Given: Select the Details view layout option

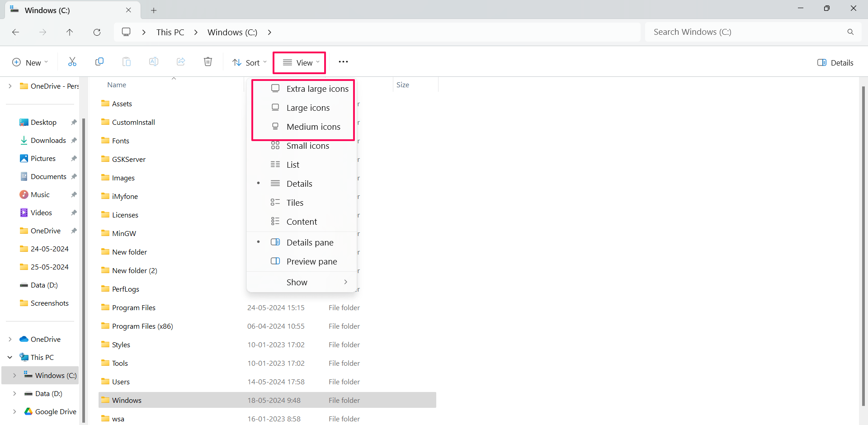Looking at the screenshot, I should click(299, 184).
